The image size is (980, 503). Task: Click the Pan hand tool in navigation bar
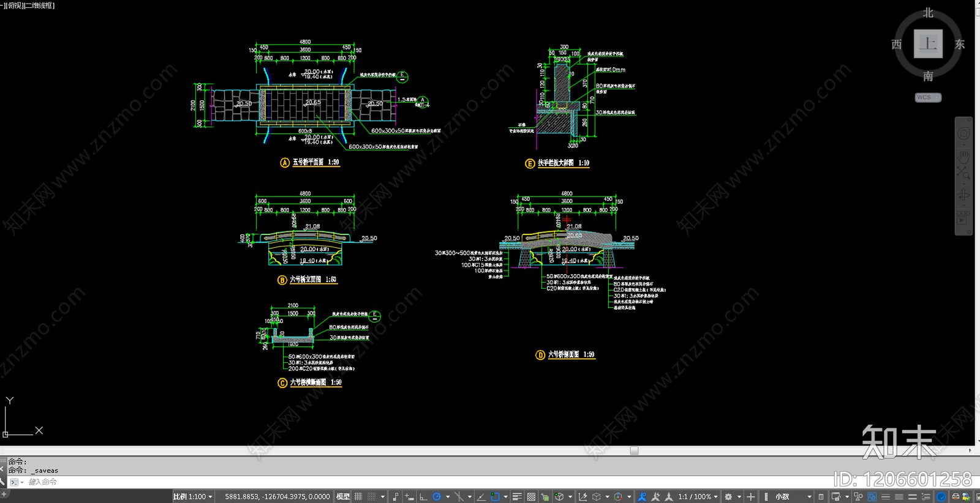(963, 155)
